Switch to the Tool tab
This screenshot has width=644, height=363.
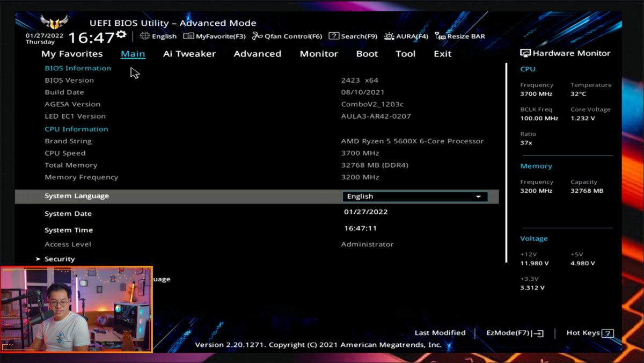406,54
